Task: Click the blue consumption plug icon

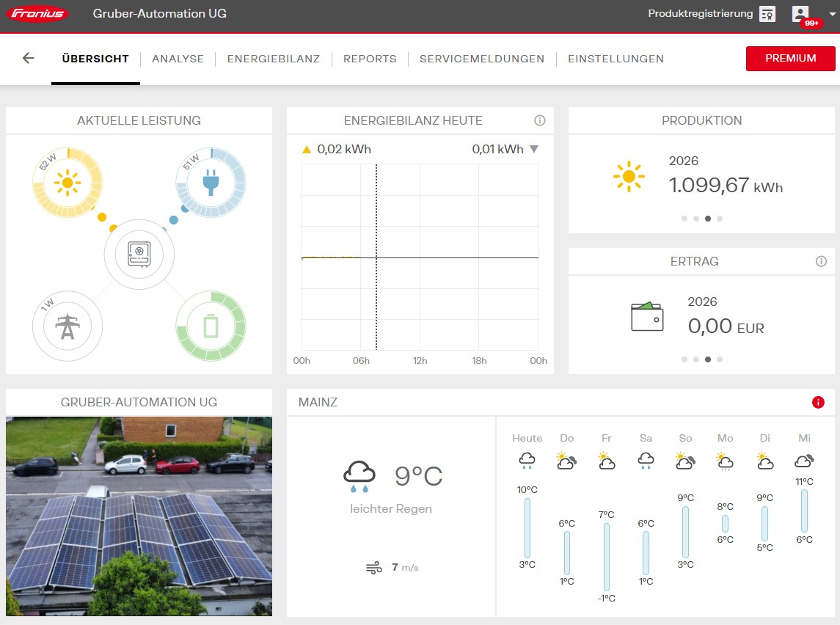Action: 211,183
